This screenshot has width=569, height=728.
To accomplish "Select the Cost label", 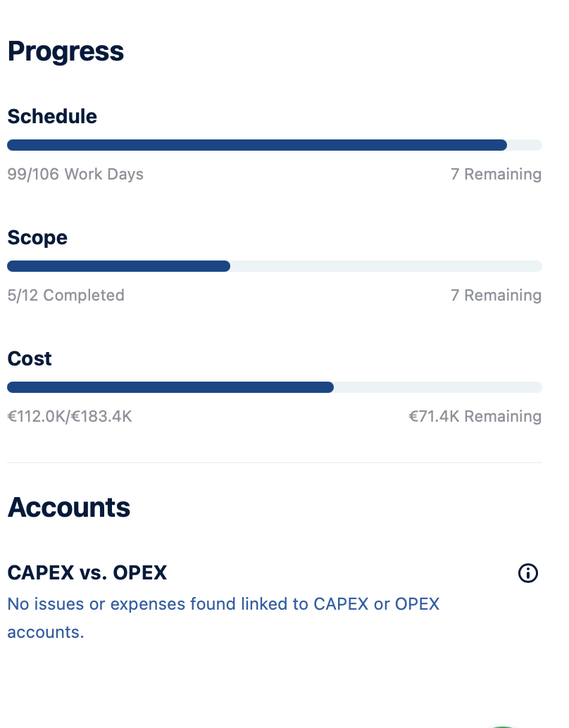I will 30,358.
